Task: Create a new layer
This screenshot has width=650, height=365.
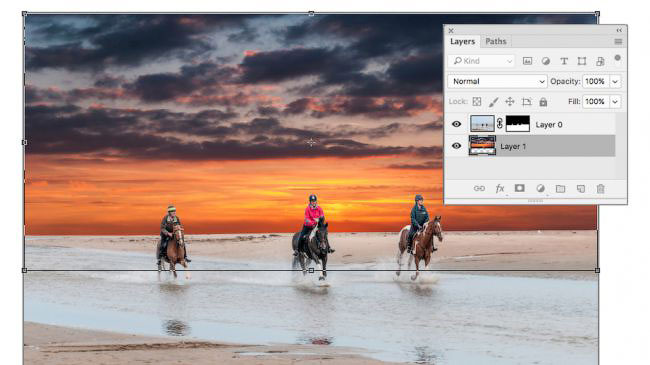Action: pos(581,189)
